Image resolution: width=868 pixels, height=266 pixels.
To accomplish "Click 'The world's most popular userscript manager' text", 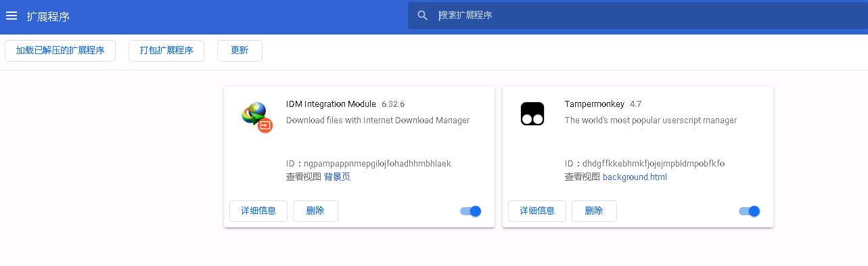I will tap(651, 120).
